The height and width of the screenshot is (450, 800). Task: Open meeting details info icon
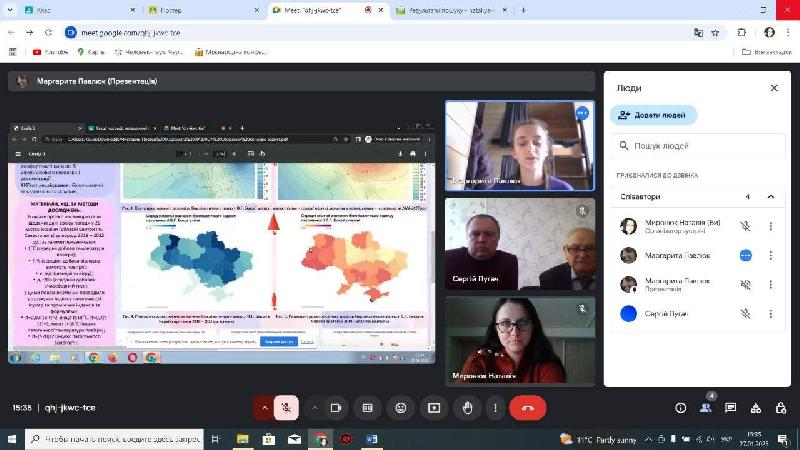click(x=681, y=408)
